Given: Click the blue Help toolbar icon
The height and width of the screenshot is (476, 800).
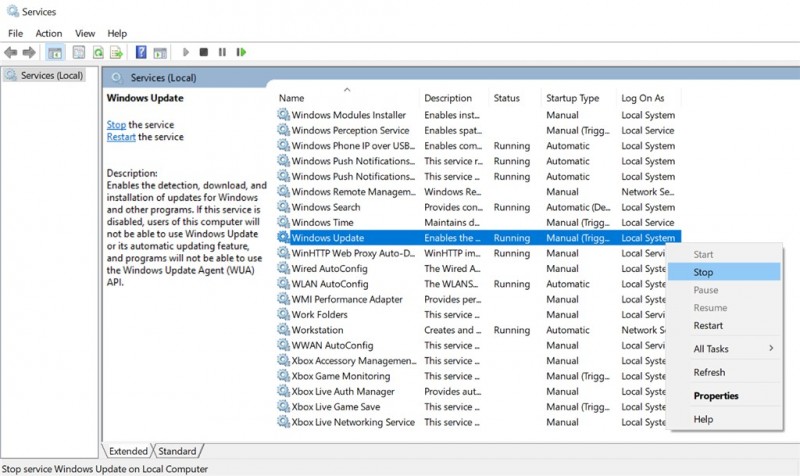Looking at the screenshot, I should pyautogui.click(x=142, y=52).
